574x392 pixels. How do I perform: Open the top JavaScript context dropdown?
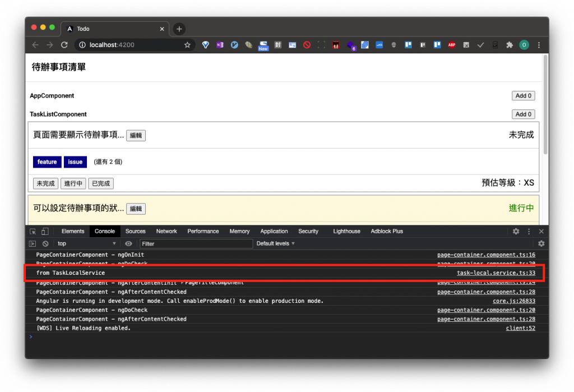click(x=86, y=243)
